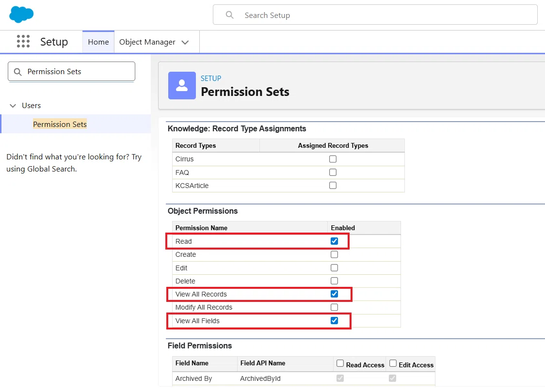Screen dimensions: 545x392
Task: Collapse the Users tree section
Action: (x=13, y=106)
